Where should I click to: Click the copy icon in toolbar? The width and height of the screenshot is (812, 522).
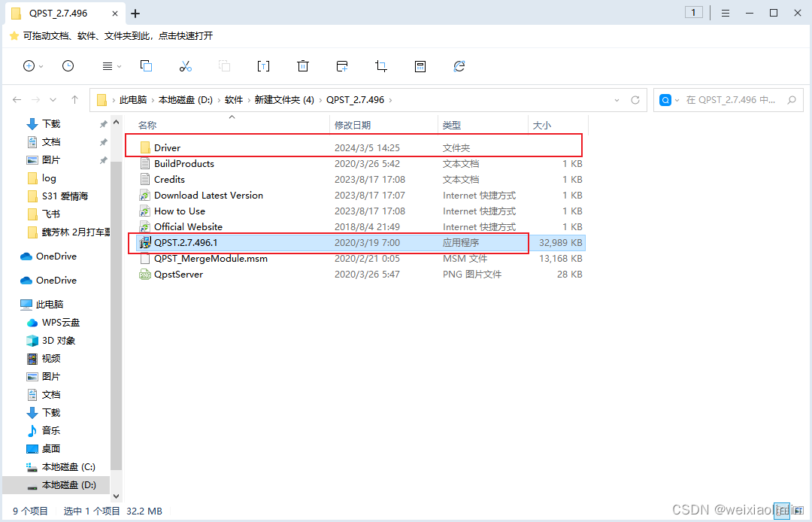tap(146, 65)
